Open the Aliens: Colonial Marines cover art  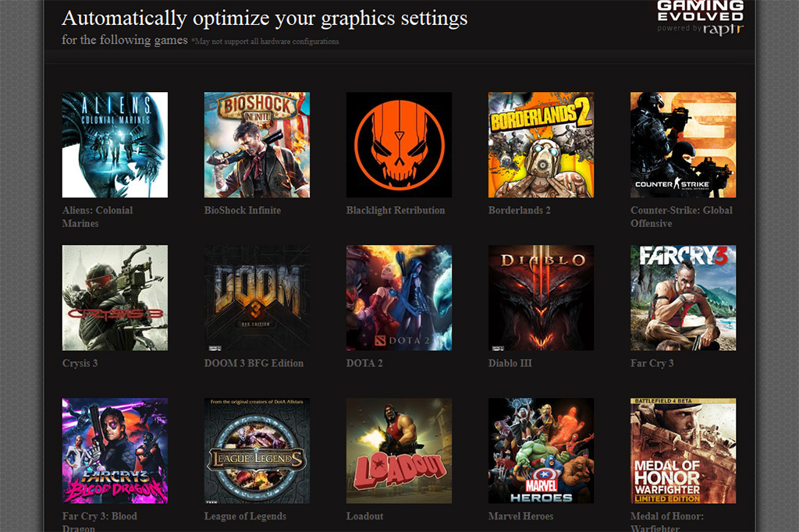click(115, 145)
